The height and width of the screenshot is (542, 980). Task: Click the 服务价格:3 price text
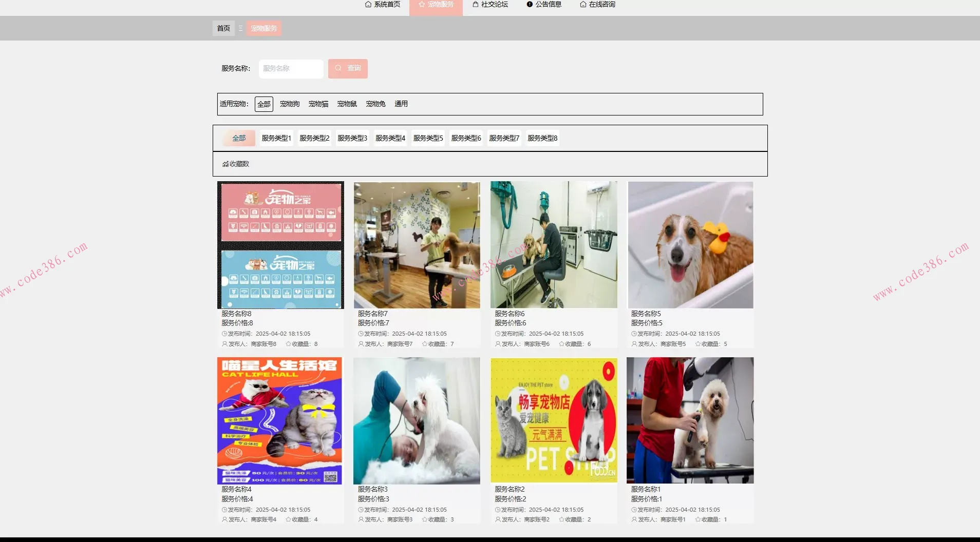click(x=373, y=499)
